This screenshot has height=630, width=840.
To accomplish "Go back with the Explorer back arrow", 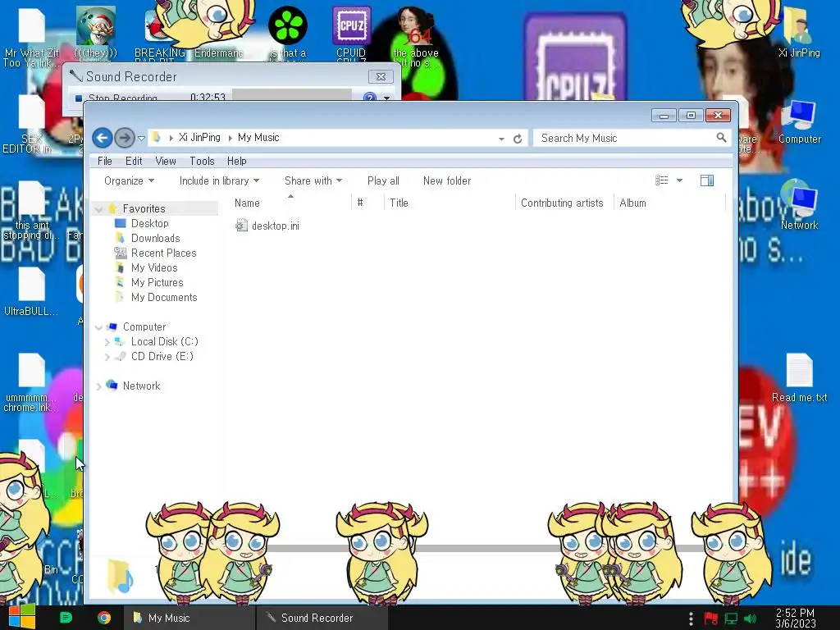I will [x=102, y=138].
